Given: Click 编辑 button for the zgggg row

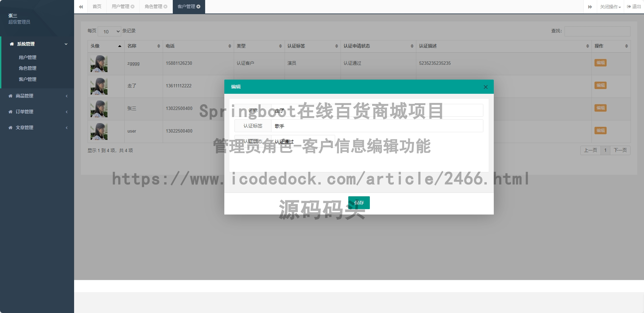Looking at the screenshot, I should coord(601,63).
